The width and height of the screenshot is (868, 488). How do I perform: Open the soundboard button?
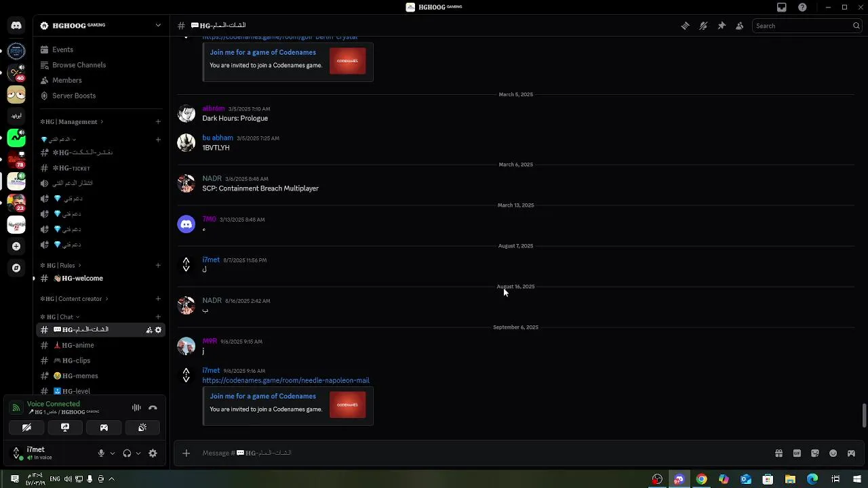pos(142,428)
